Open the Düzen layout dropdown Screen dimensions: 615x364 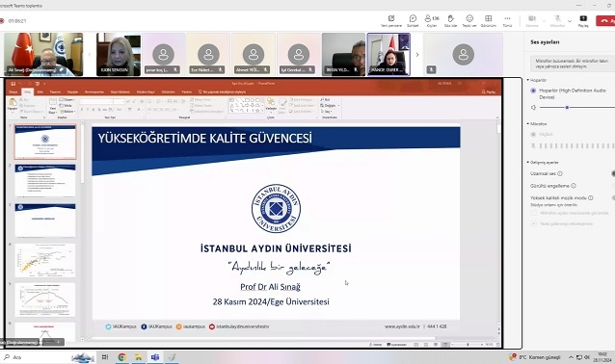[67, 100]
